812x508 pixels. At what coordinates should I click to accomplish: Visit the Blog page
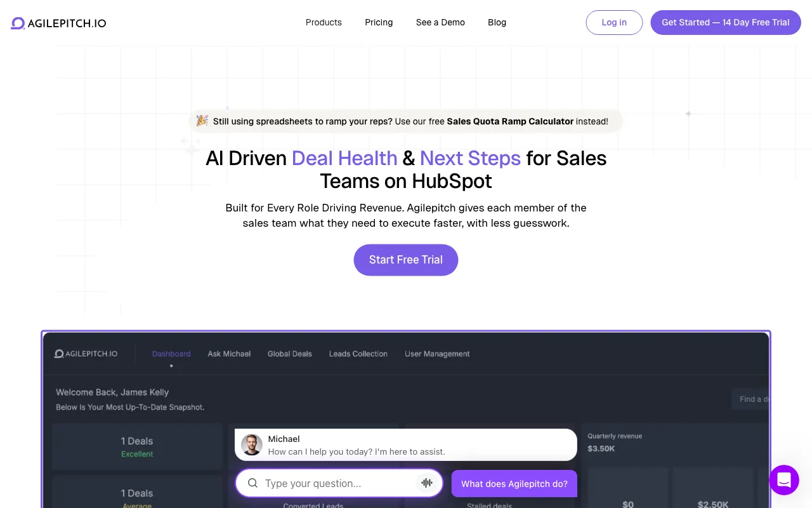497,22
